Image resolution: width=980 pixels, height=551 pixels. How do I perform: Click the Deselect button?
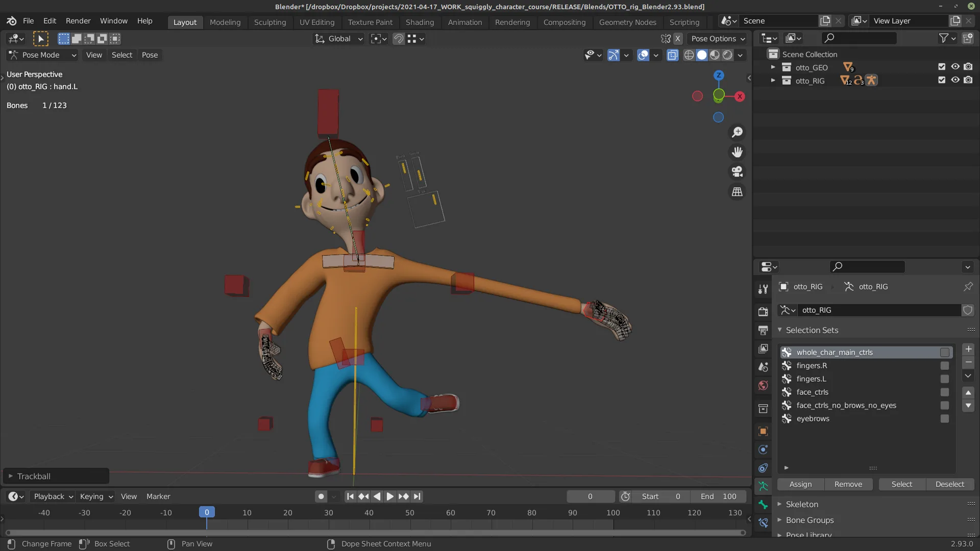(949, 484)
